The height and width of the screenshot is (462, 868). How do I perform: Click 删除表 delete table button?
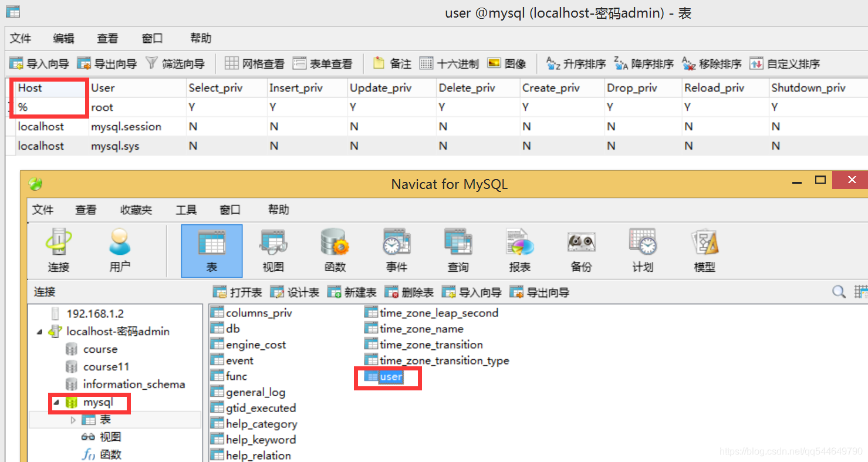[x=409, y=292]
